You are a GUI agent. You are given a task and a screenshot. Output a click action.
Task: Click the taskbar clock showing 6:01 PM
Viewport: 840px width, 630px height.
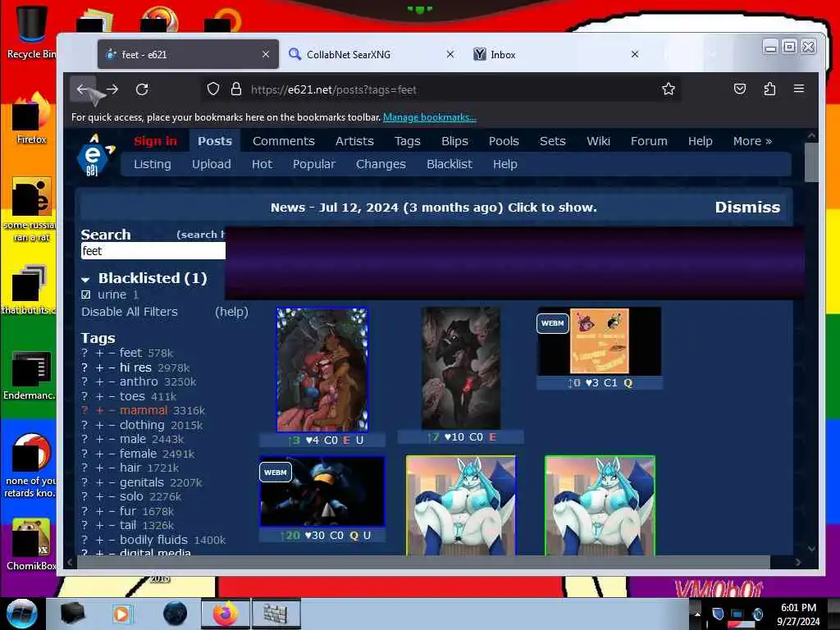[798, 614]
